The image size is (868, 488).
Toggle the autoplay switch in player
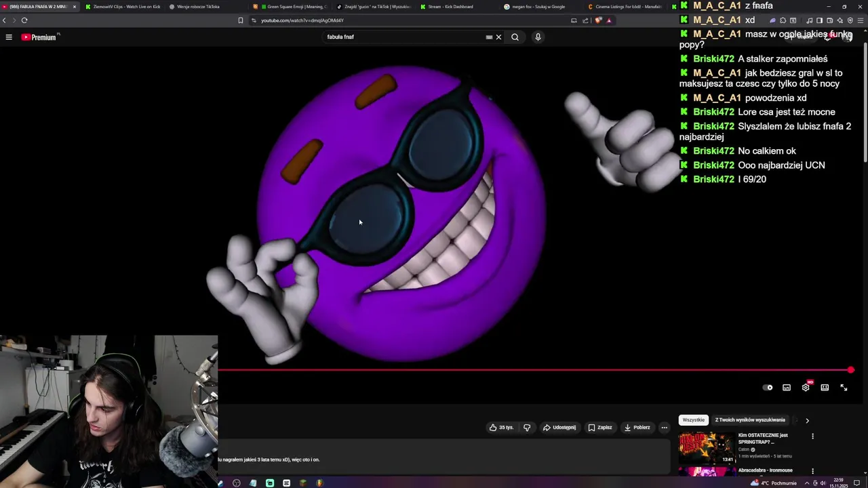click(x=768, y=388)
